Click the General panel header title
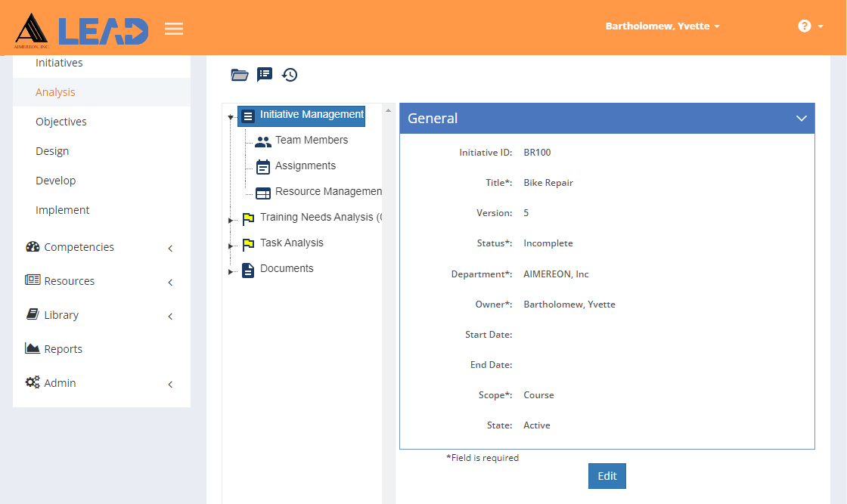The height and width of the screenshot is (504, 847). [433, 118]
